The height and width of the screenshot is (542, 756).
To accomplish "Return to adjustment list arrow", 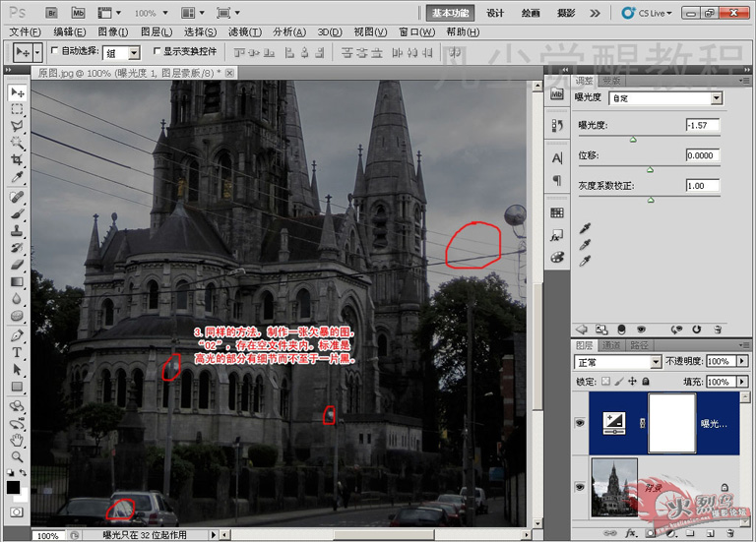I will pos(582,330).
